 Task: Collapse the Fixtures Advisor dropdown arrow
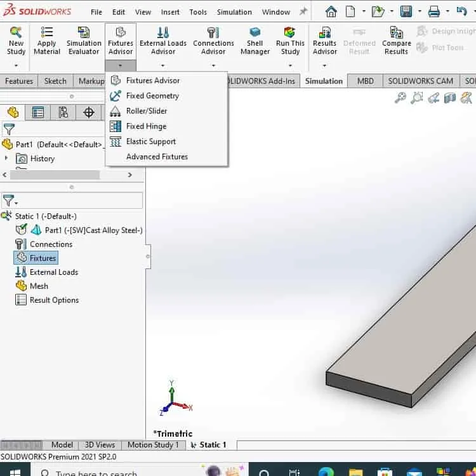pos(121,65)
